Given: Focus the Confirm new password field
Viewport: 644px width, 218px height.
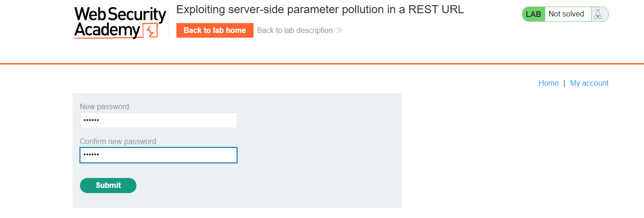Looking at the screenshot, I should pos(158,155).
